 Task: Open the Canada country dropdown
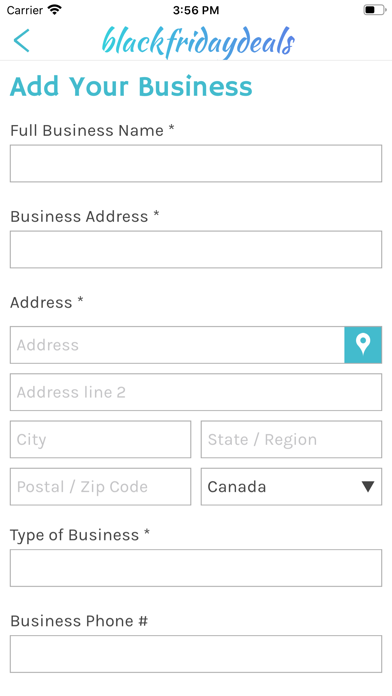tap(291, 486)
